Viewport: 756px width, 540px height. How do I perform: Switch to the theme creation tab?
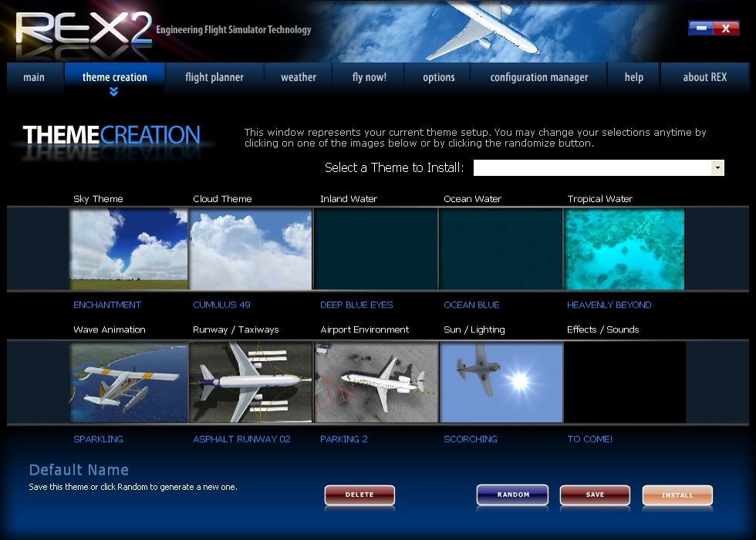tap(114, 77)
